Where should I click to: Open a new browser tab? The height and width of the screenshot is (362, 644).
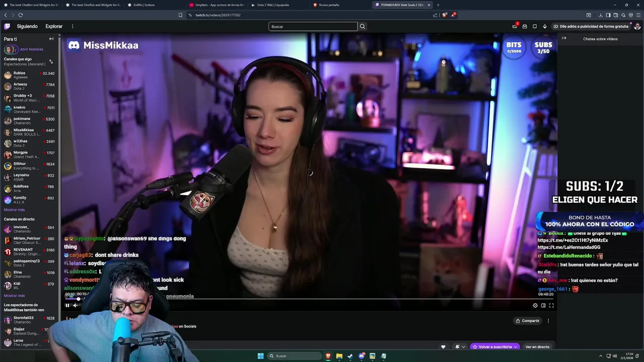pyautogui.click(x=438, y=5)
